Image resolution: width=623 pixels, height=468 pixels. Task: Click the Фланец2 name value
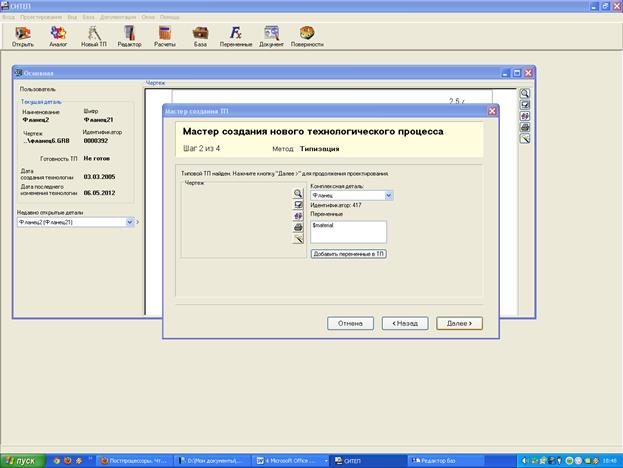tap(36, 120)
